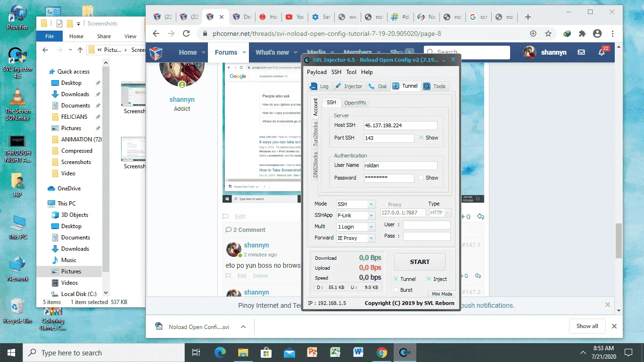Switch SVL Injector to Mini Mode

442,294
